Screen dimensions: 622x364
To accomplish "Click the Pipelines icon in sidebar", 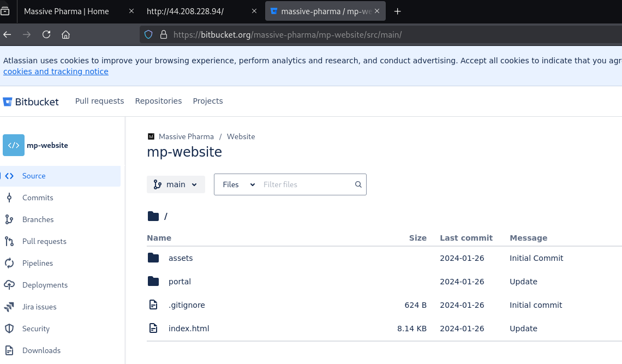I will 9,263.
